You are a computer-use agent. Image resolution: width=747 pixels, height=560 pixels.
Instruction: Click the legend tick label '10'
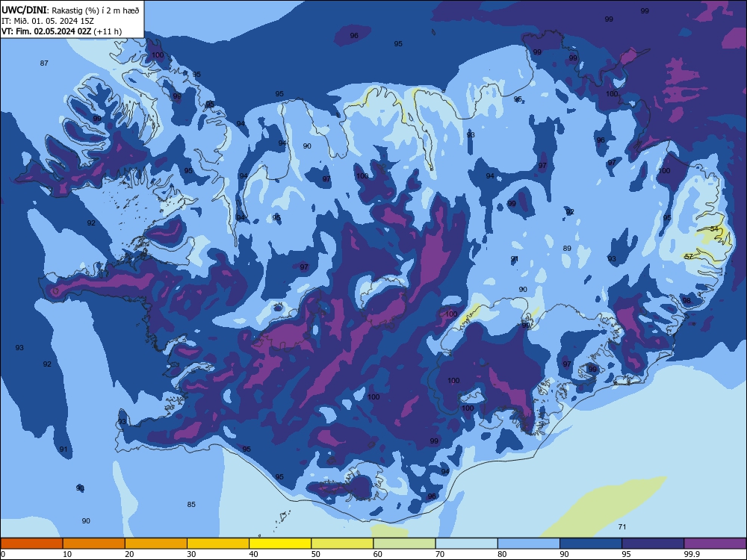67,554
